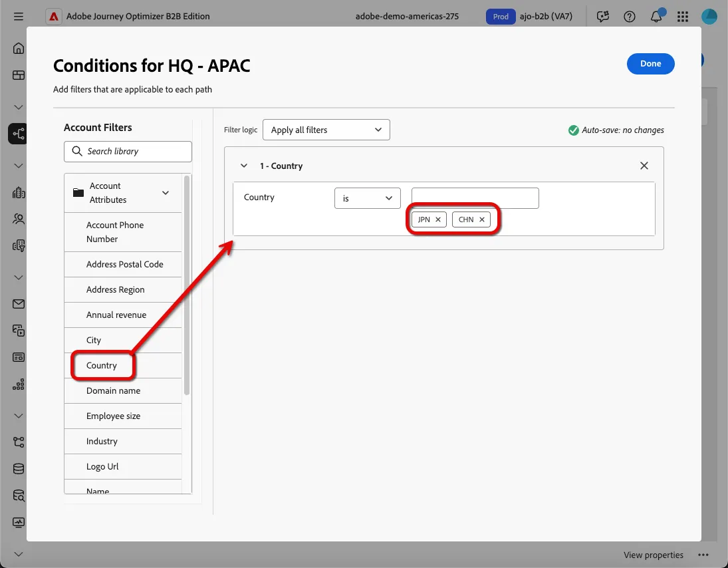Open the feedback chat icon
The height and width of the screenshot is (568, 728).
point(602,17)
